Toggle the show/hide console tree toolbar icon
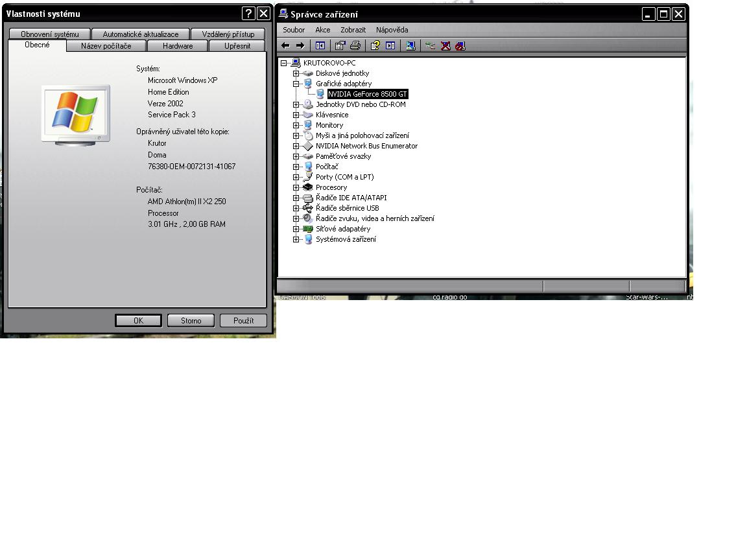Viewport: 747px width, 560px height. pyautogui.click(x=320, y=46)
